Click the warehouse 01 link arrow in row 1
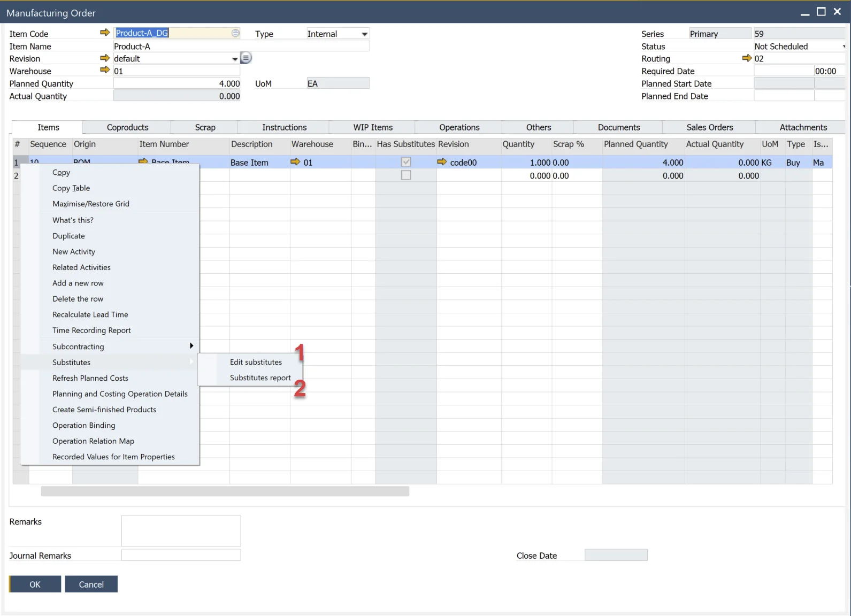This screenshot has height=616, width=851. [295, 161]
